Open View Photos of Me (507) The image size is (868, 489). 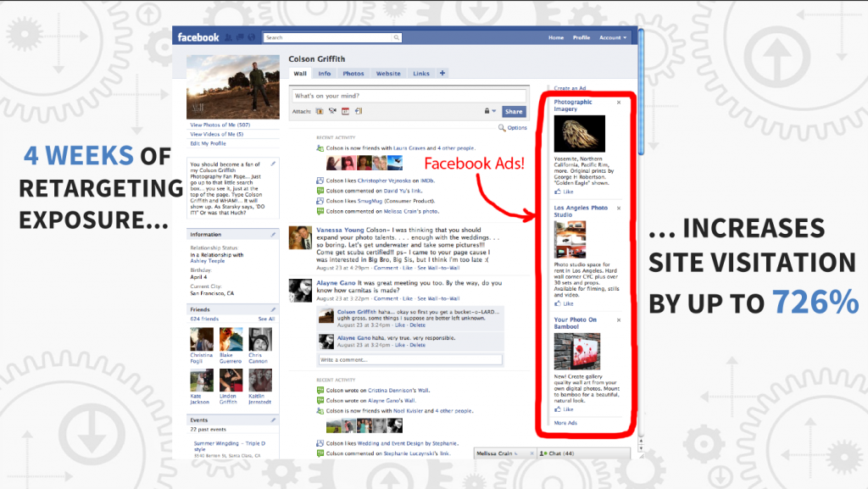[x=220, y=125]
